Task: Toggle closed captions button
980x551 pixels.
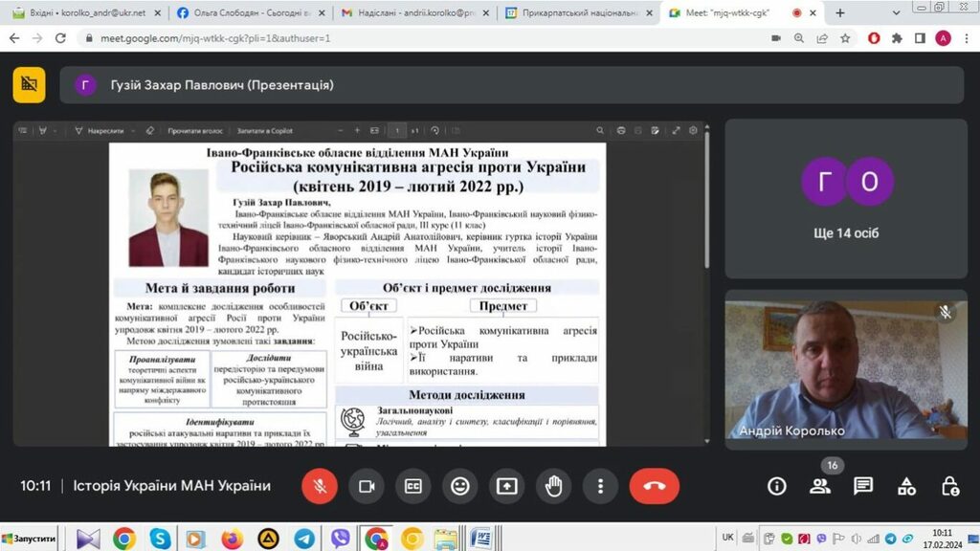Action: [x=412, y=486]
